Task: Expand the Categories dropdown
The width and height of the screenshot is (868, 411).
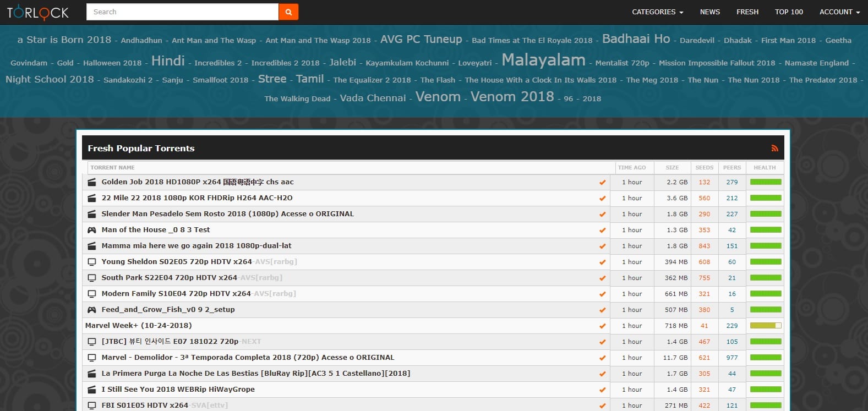Action: tap(657, 12)
